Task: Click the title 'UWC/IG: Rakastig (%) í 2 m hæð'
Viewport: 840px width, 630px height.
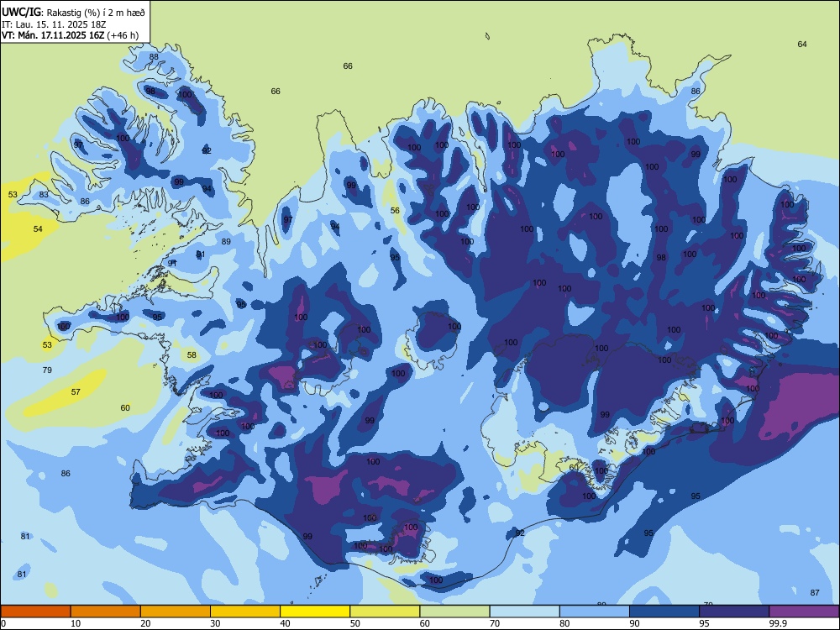Action: click(73, 12)
